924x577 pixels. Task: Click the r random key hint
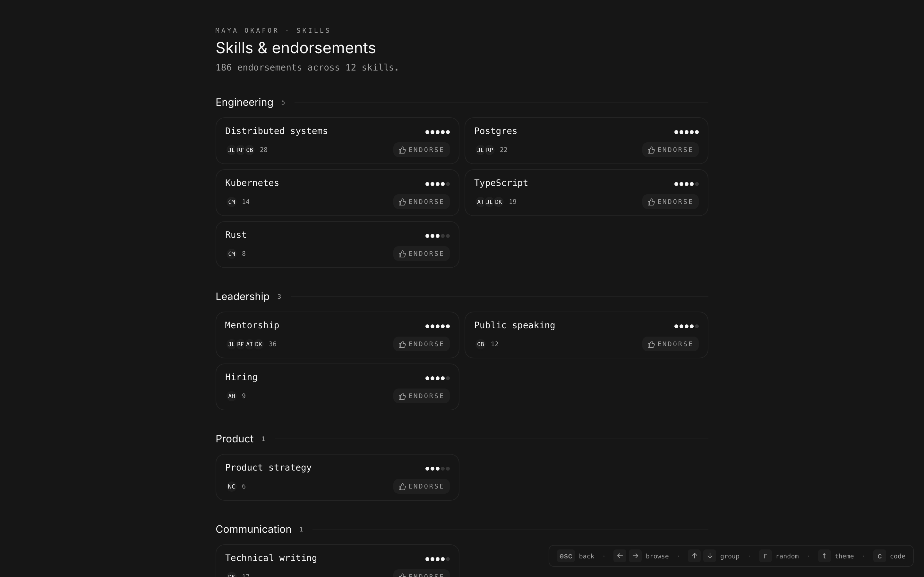pyautogui.click(x=765, y=556)
